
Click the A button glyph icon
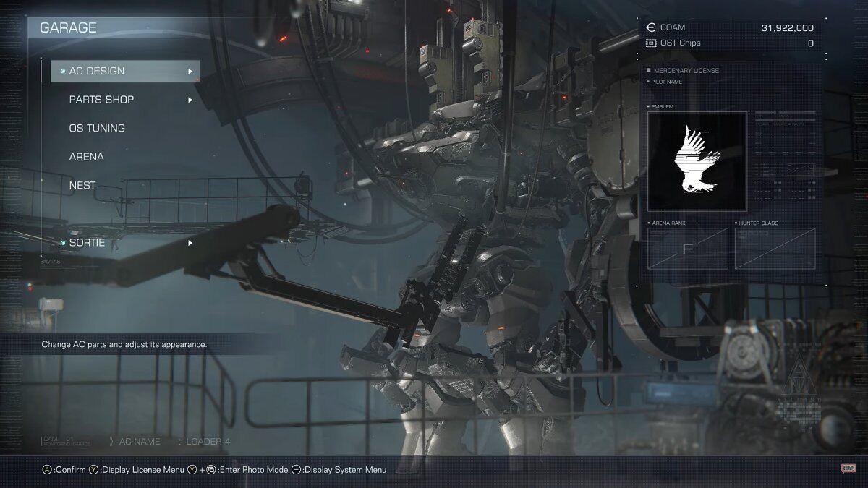(x=47, y=470)
